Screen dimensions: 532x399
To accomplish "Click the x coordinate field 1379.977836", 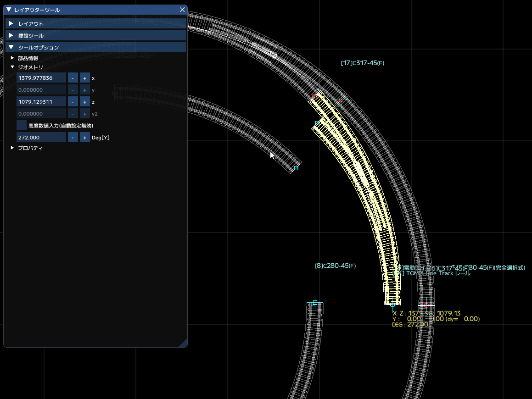I will (x=41, y=78).
